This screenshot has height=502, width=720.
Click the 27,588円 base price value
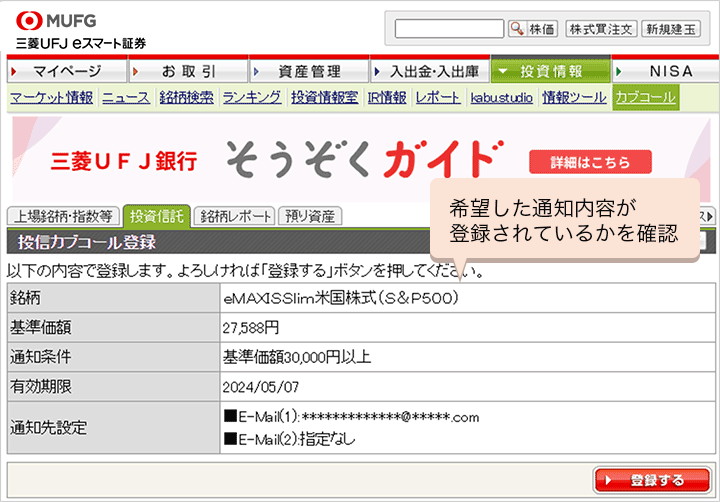251,328
